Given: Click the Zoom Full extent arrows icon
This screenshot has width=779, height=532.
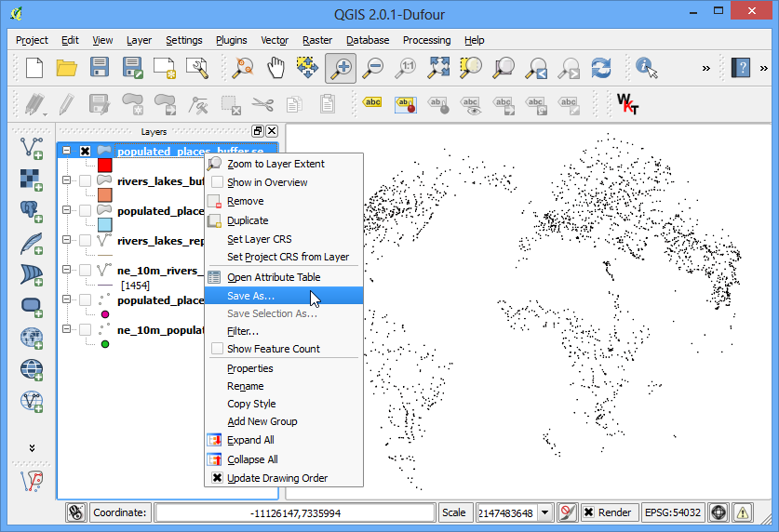Looking at the screenshot, I should click(438, 68).
